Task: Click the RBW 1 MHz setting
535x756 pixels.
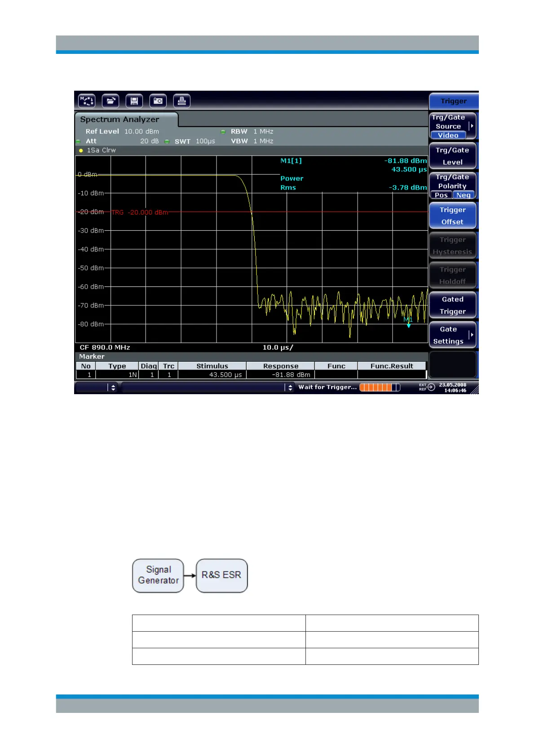Action: pos(252,132)
